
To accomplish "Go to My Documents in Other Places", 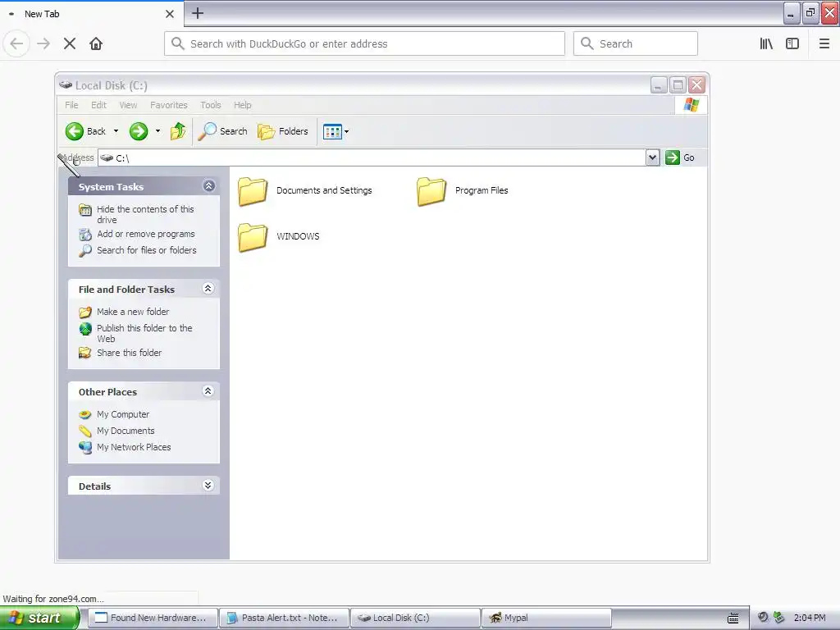I will pos(126,431).
